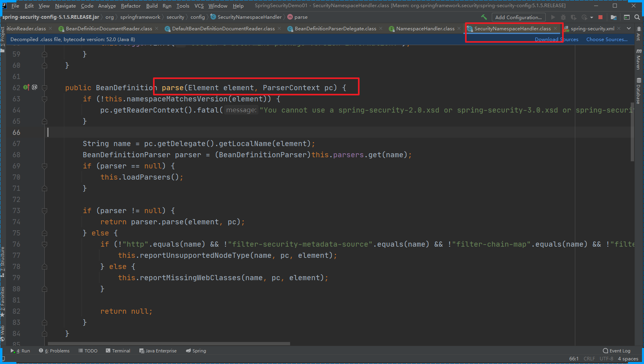Screen dimensions: 644x364
Task: Click the Search Everywhere magnifier icon
Action: click(637, 17)
